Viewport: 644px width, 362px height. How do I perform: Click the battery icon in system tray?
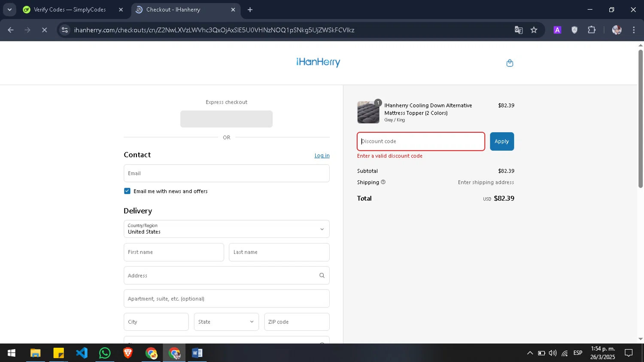pos(541,353)
